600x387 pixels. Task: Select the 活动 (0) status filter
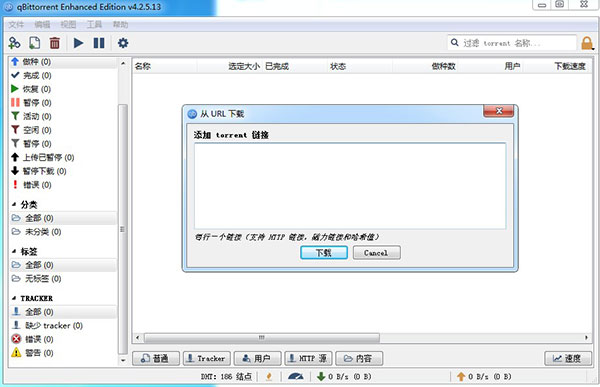coord(63,116)
